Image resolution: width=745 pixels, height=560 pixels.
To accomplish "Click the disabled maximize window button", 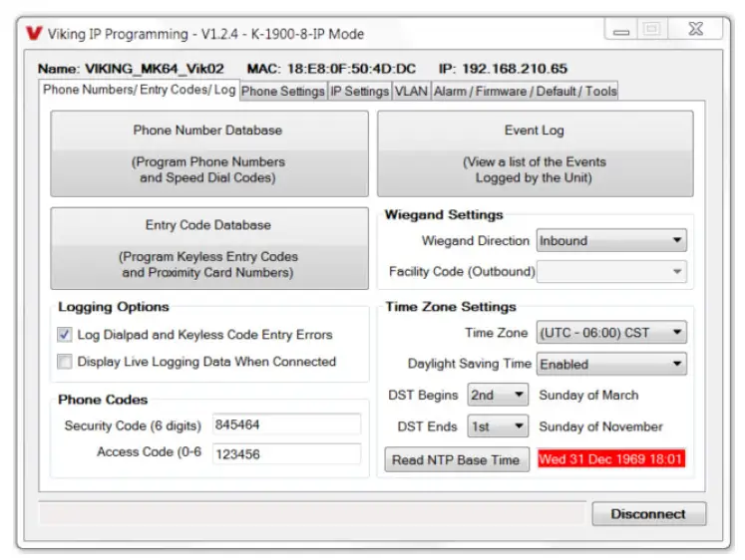I will coord(652,30).
